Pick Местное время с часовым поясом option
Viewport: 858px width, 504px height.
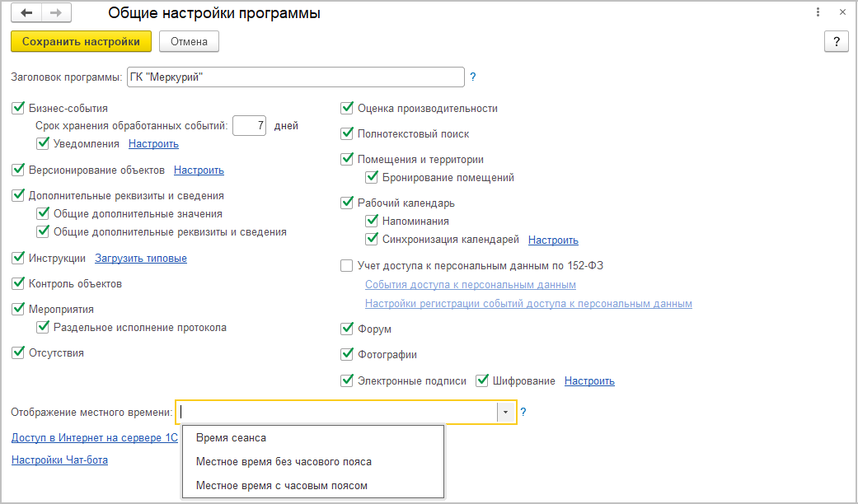(281, 486)
